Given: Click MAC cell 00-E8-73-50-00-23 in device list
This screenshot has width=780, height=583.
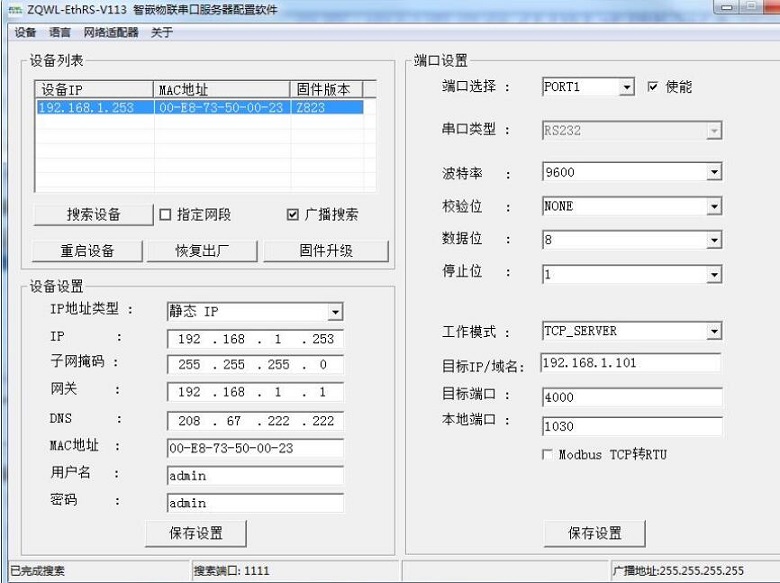Looking at the screenshot, I should point(222,107).
